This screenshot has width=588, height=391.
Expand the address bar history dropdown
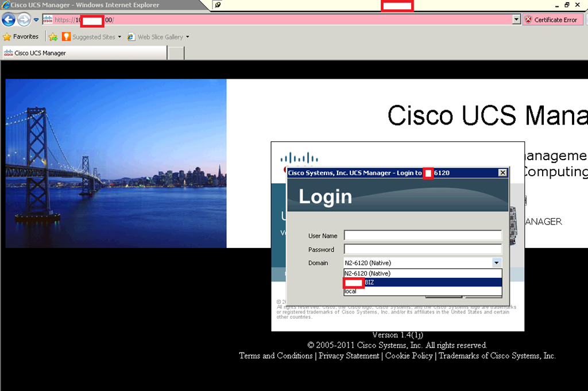click(516, 20)
